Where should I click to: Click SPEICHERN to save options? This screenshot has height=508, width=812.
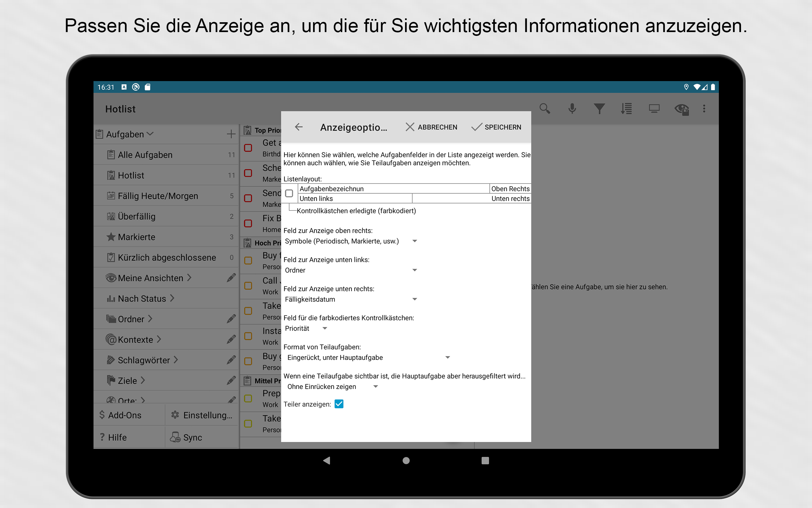point(496,127)
